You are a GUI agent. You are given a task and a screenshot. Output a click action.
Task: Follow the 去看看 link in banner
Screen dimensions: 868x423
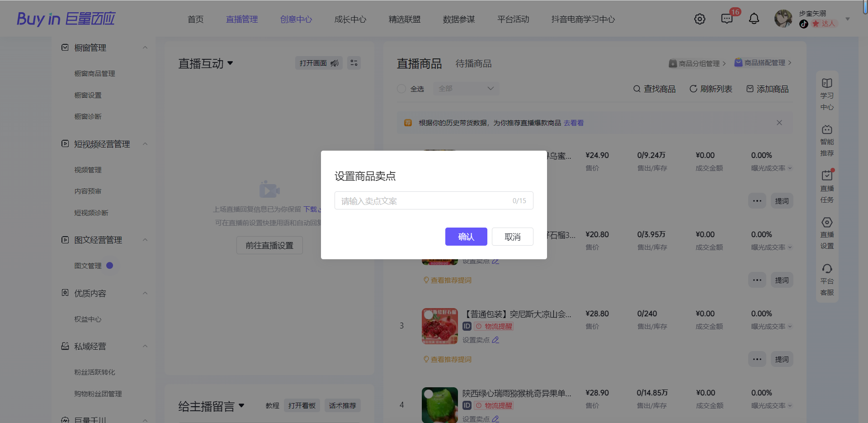[x=574, y=123]
